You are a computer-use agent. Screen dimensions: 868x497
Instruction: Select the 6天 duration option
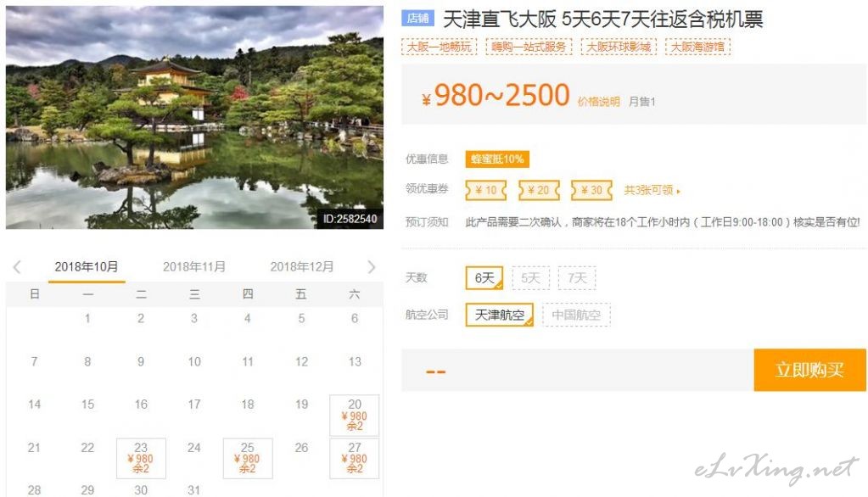[484, 278]
